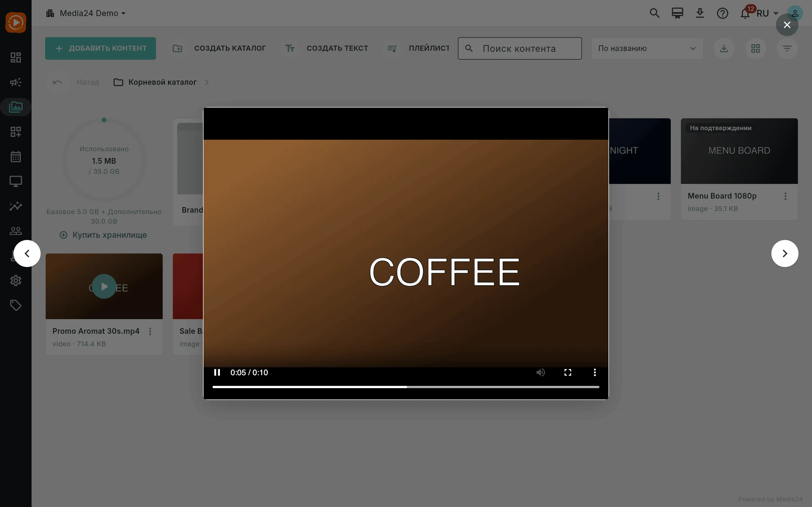Close the video preview overlay

point(787,25)
